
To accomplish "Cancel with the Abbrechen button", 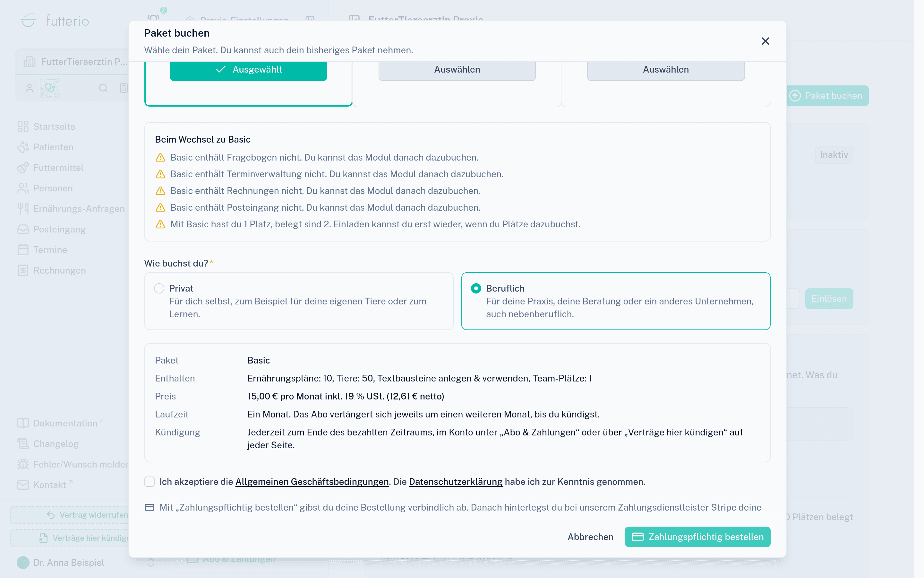I will (x=590, y=537).
